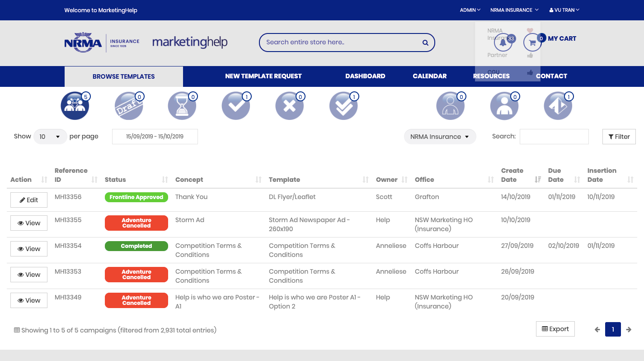Go to DASHBOARD tab

pyautogui.click(x=365, y=76)
